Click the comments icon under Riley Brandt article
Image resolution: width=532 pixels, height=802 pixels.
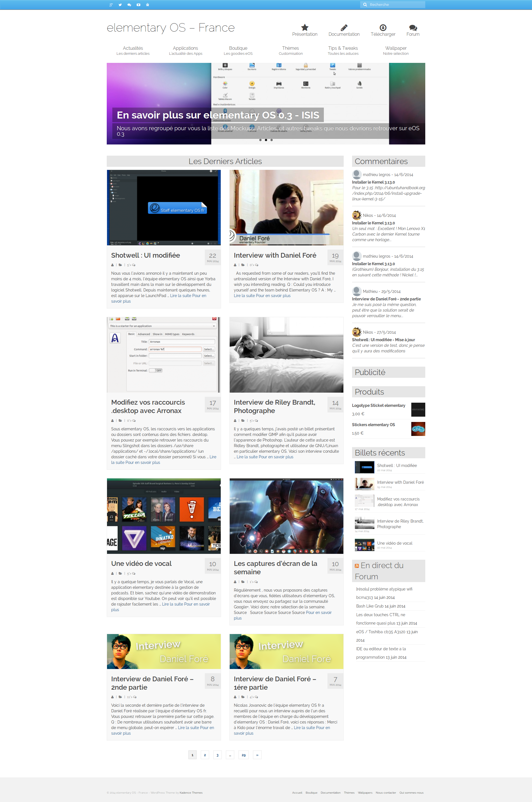[256, 421]
